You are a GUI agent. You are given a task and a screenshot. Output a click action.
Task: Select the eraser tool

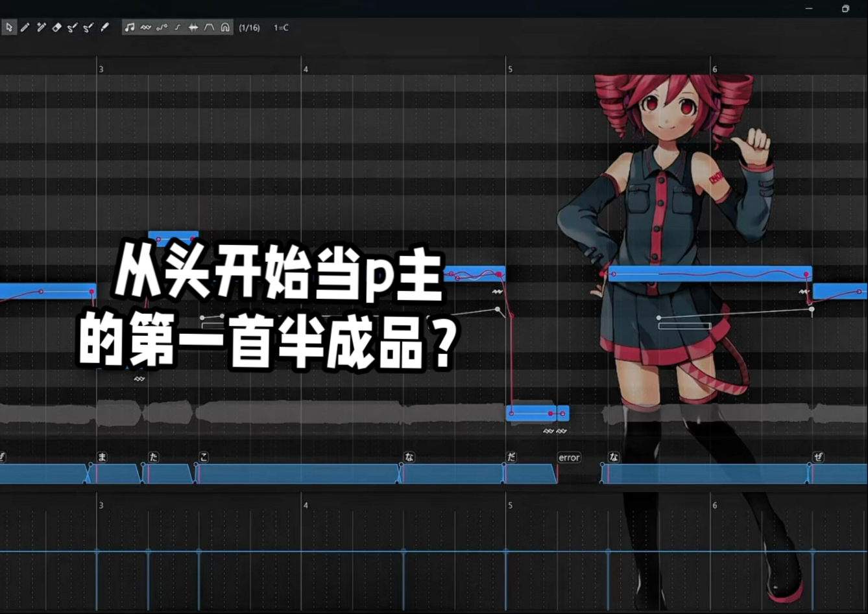pyautogui.click(x=56, y=27)
